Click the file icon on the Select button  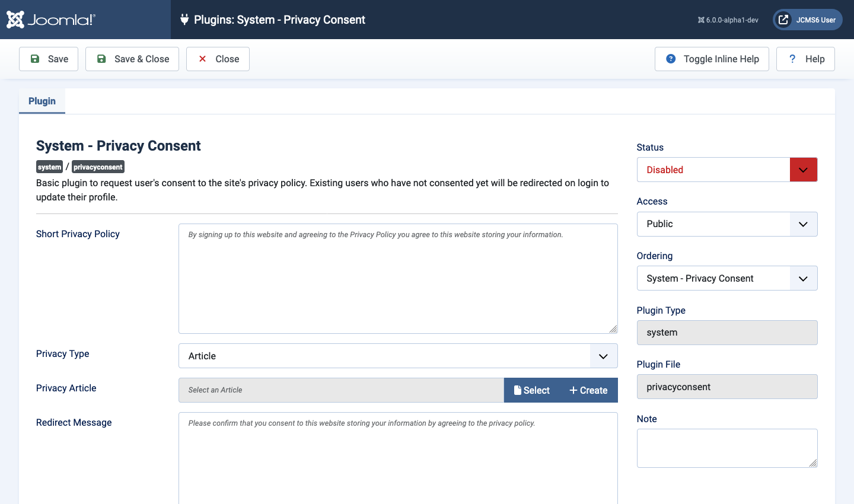click(518, 390)
